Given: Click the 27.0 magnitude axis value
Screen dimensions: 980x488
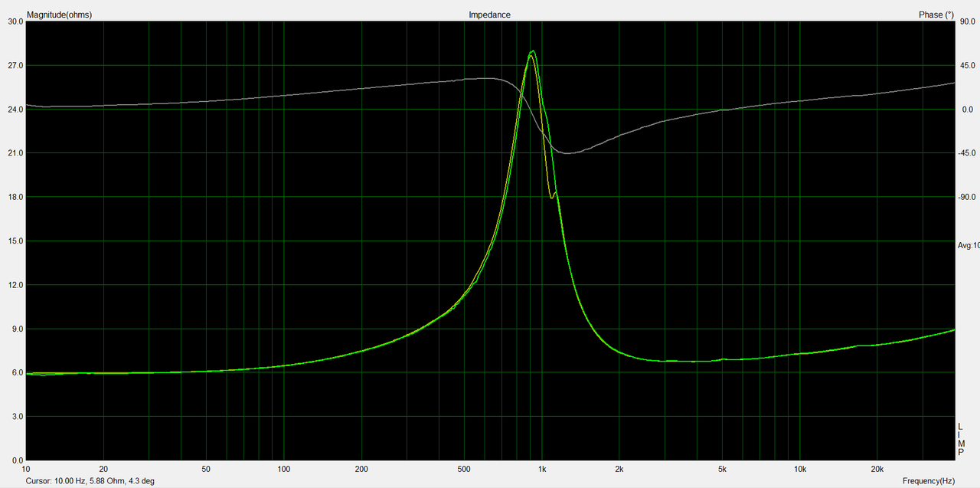Looking at the screenshot, I should (x=15, y=66).
